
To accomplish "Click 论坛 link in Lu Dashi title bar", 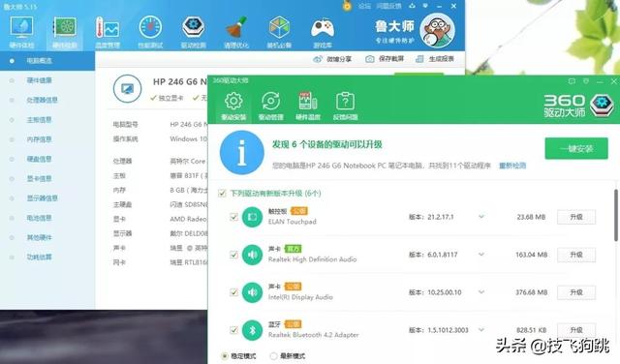I will [x=364, y=6].
